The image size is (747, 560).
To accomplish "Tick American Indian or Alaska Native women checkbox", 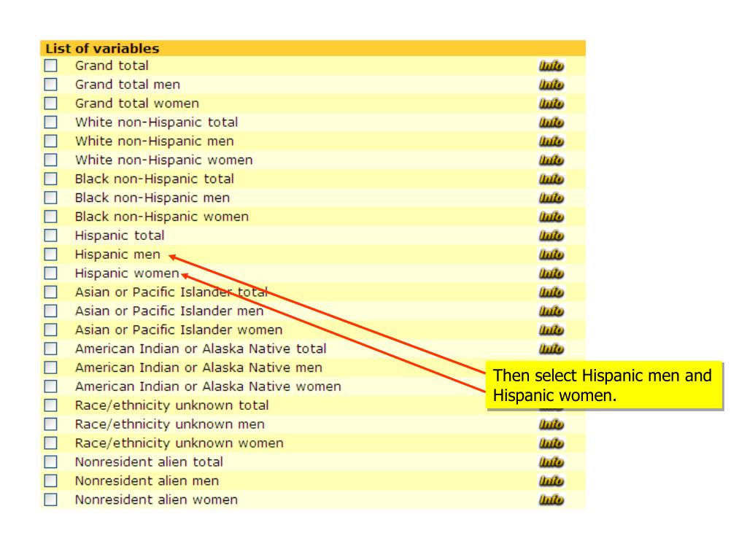I will coord(50,386).
